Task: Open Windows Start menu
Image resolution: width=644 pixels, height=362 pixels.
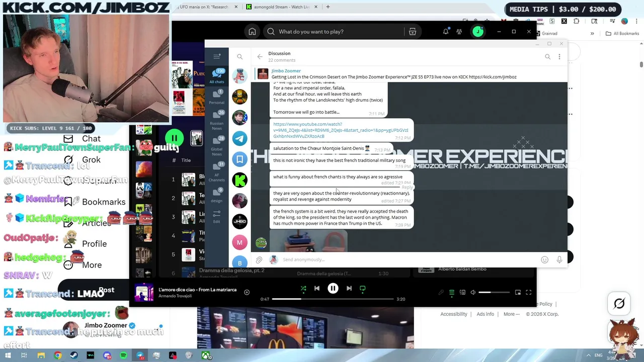Action: click(8, 356)
